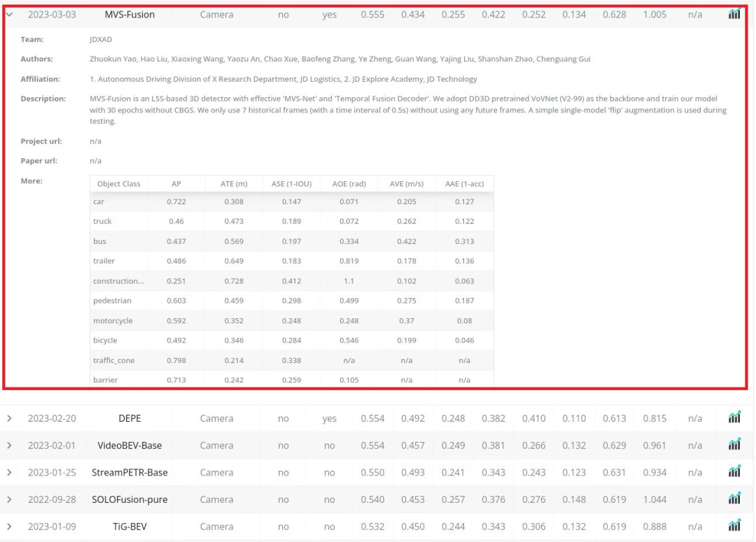
Task: Click the traffic_cone class row
Action: pyautogui.click(x=113, y=361)
